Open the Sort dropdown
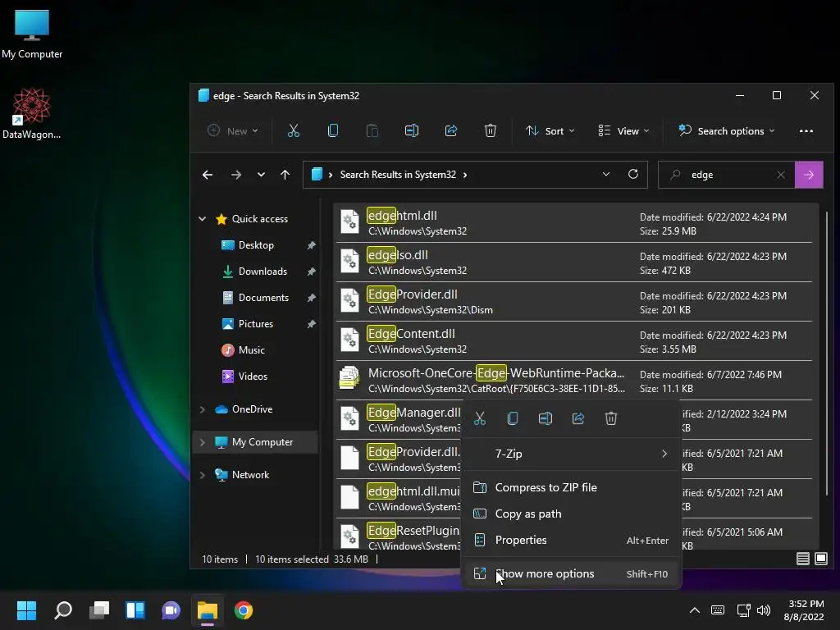 point(550,130)
